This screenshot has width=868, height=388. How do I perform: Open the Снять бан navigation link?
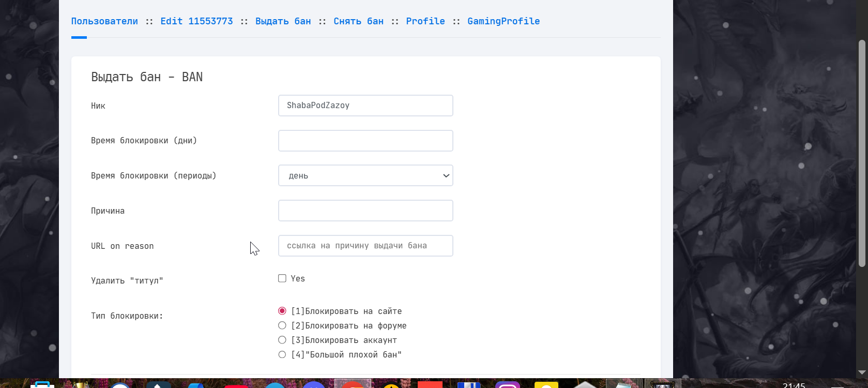pyautogui.click(x=359, y=21)
